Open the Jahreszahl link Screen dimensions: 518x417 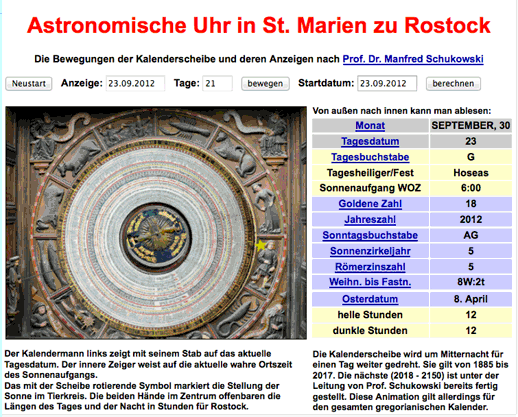coord(370,219)
